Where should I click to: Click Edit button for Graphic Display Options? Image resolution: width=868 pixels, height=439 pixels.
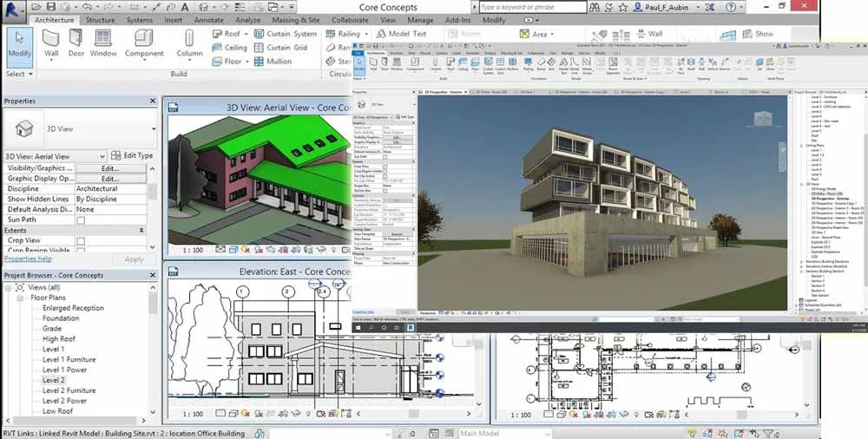pos(111,179)
